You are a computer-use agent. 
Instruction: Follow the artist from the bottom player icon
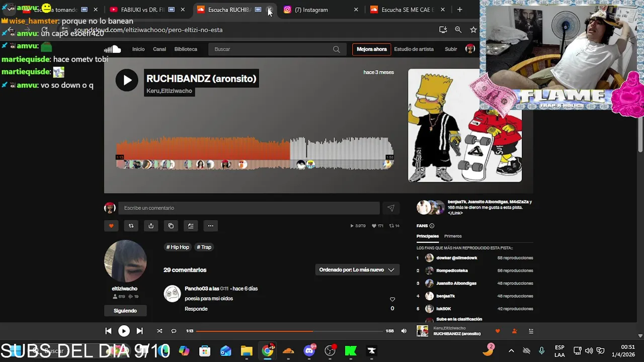(x=514, y=331)
